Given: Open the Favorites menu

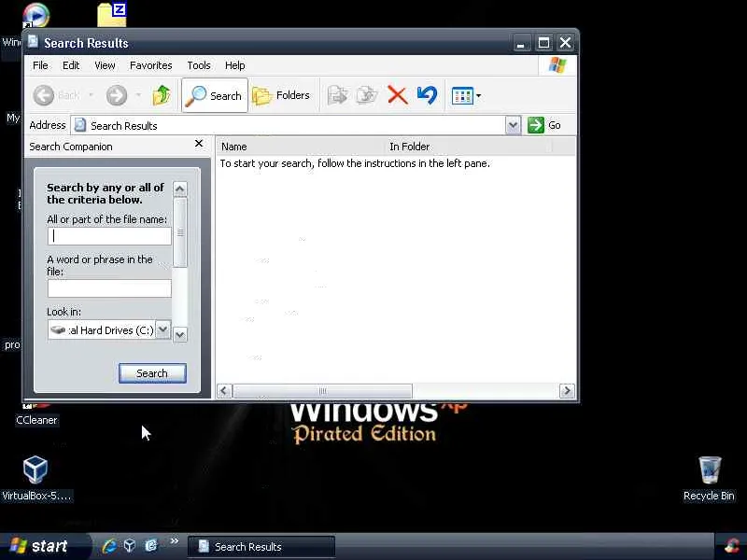Looking at the screenshot, I should click(x=151, y=65).
